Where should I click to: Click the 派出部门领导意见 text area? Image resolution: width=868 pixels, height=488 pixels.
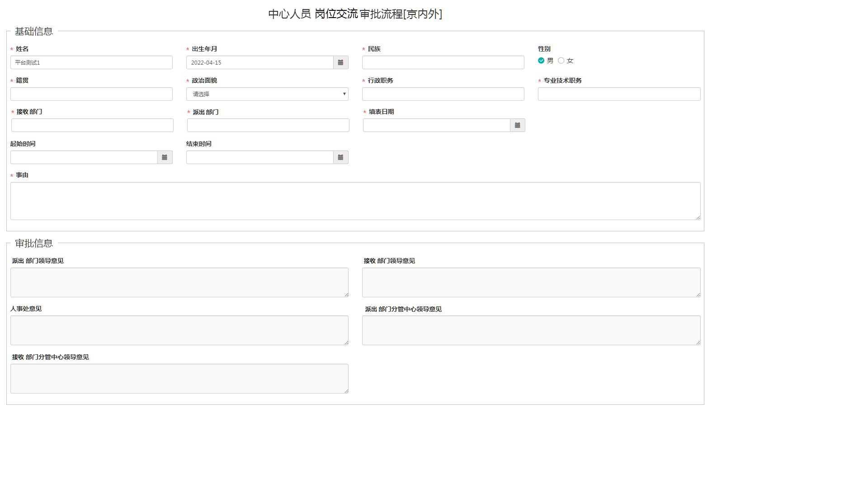coord(179,282)
